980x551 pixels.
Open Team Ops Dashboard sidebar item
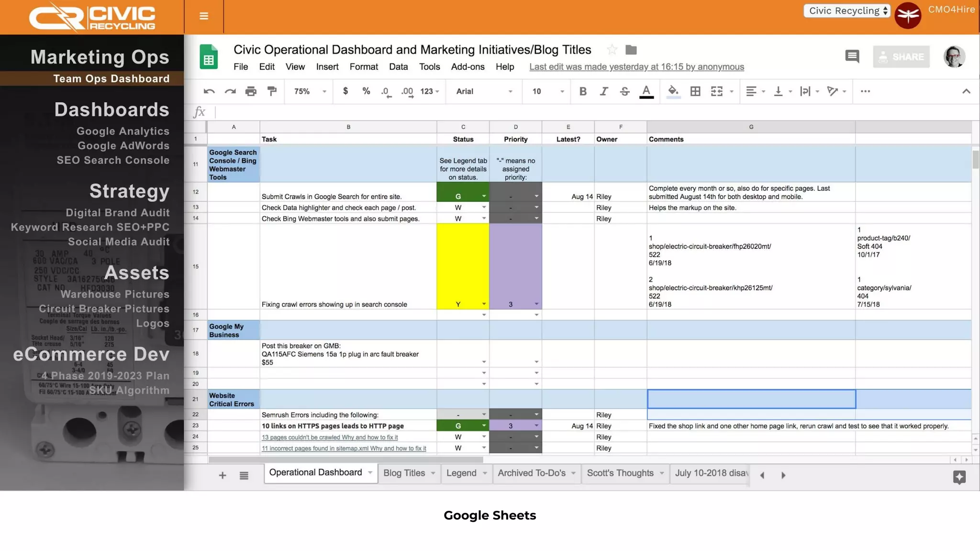111,78
